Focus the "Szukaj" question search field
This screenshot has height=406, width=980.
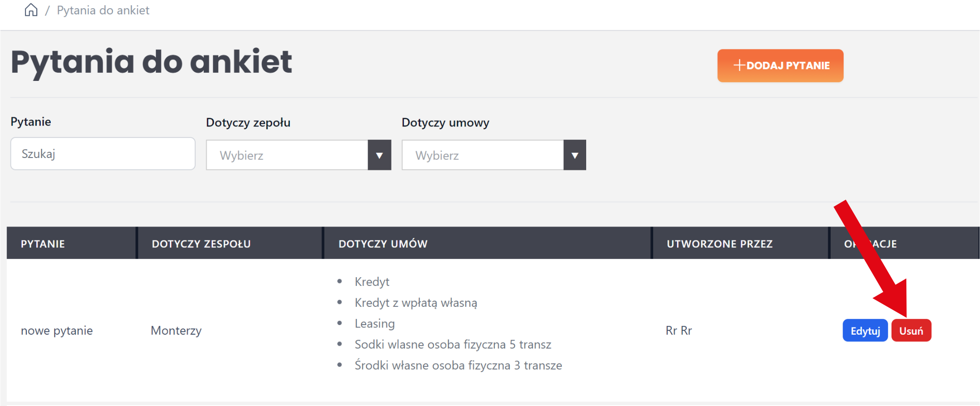[x=103, y=154]
